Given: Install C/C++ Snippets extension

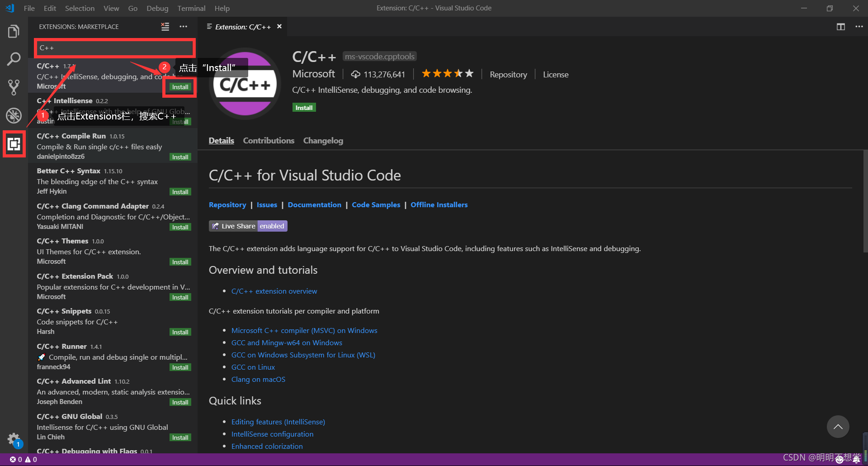Looking at the screenshot, I should point(180,332).
